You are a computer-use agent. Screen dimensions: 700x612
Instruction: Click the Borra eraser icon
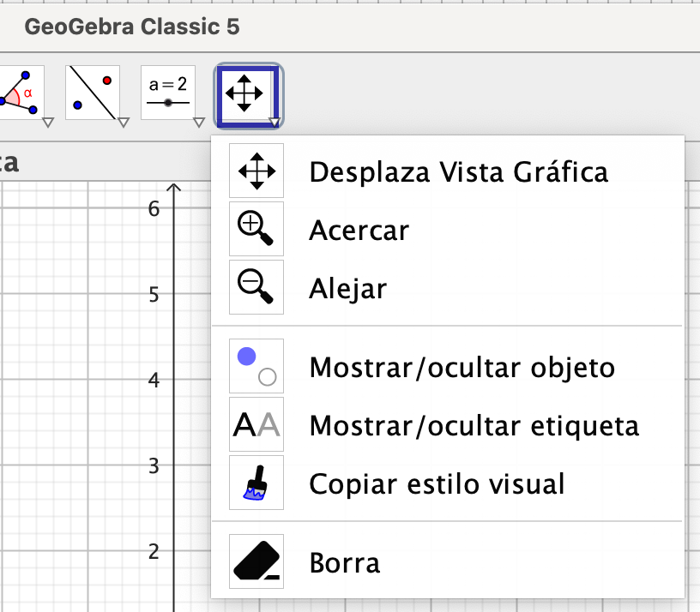(x=256, y=561)
